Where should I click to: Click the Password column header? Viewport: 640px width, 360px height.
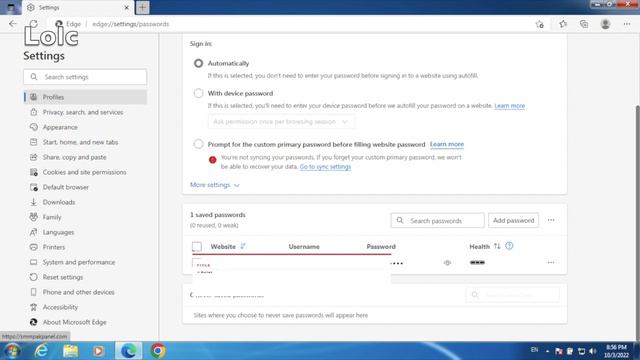pyautogui.click(x=381, y=247)
